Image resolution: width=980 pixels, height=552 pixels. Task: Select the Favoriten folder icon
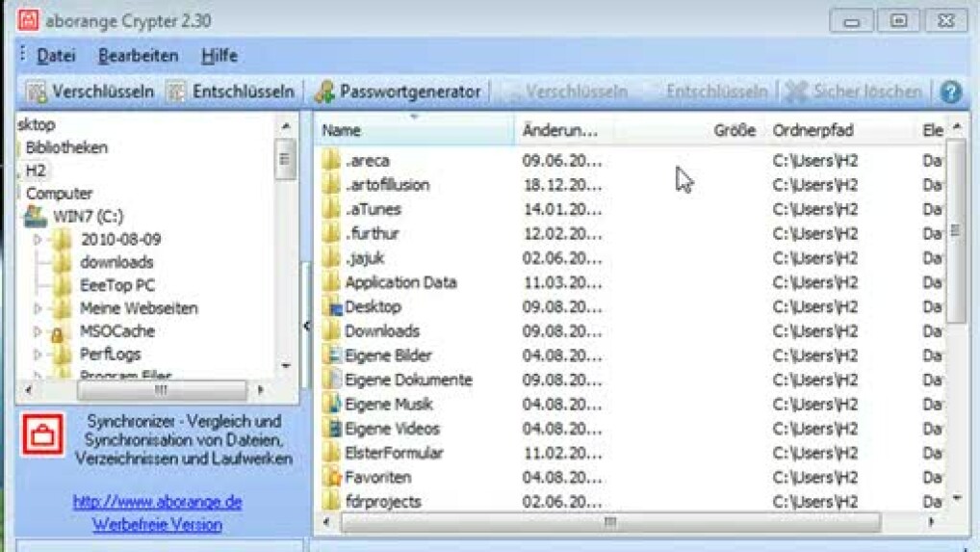(333, 477)
